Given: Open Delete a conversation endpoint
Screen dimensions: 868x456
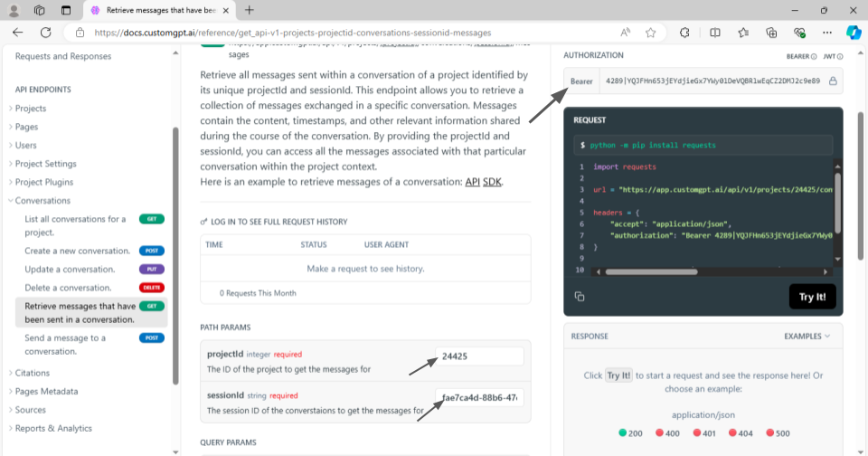Looking at the screenshot, I should [93, 288].
